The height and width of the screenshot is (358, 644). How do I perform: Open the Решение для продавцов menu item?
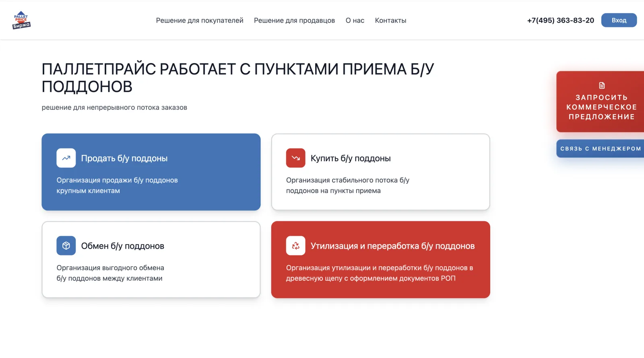click(x=294, y=21)
